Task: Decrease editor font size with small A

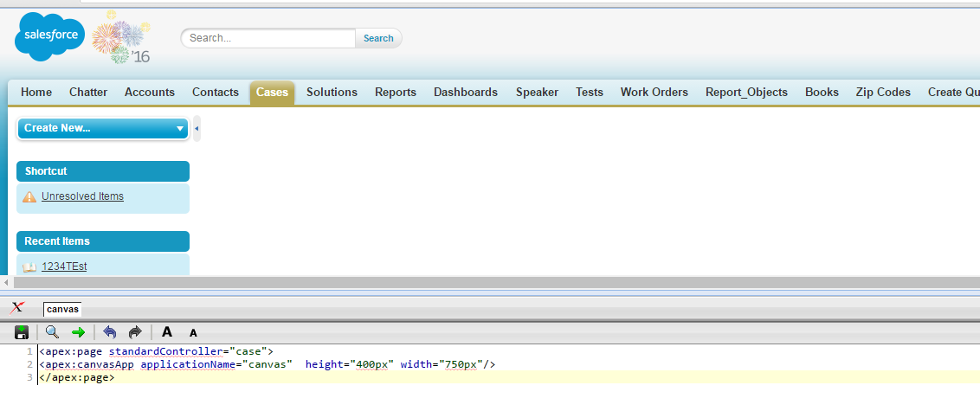Action: 193,333
